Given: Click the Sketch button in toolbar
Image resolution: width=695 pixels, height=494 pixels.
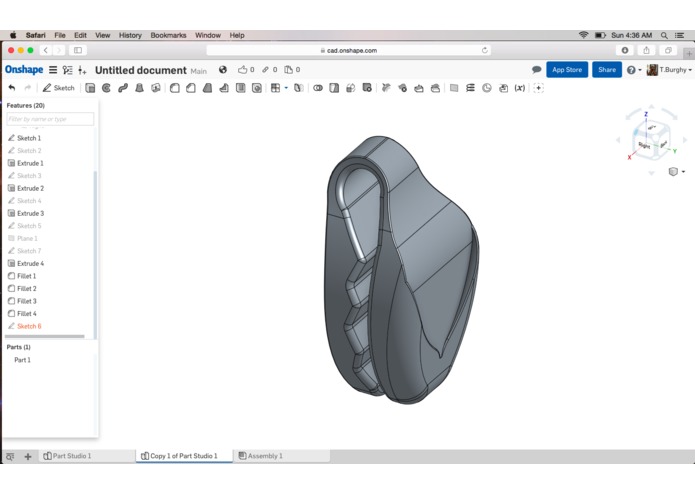Looking at the screenshot, I should tap(58, 88).
